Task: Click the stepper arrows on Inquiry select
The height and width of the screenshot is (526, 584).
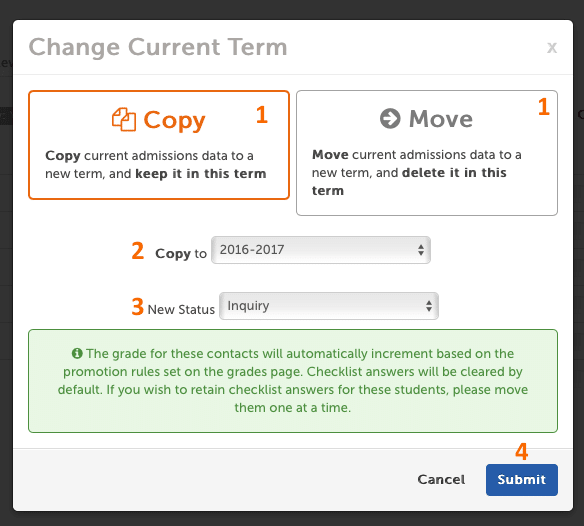Action: pyautogui.click(x=429, y=306)
